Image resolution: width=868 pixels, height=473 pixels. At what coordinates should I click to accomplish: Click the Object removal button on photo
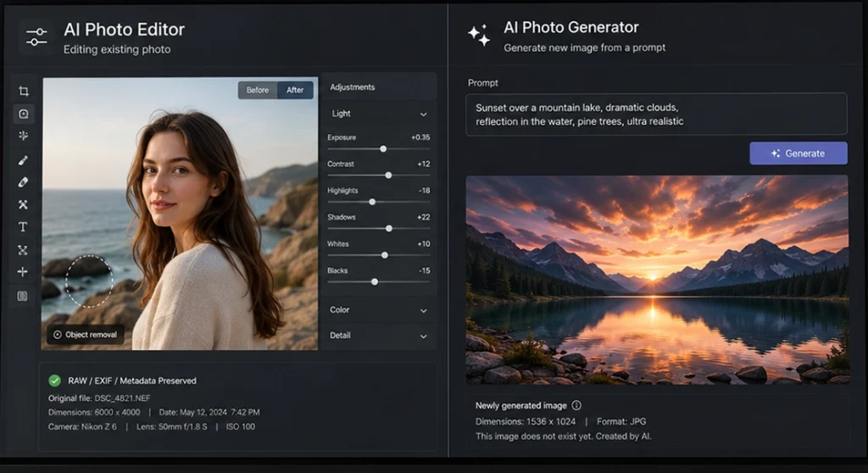pyautogui.click(x=86, y=335)
